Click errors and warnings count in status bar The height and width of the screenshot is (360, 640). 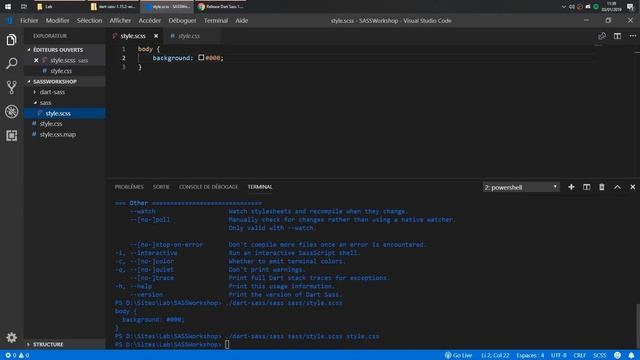pos(17,355)
